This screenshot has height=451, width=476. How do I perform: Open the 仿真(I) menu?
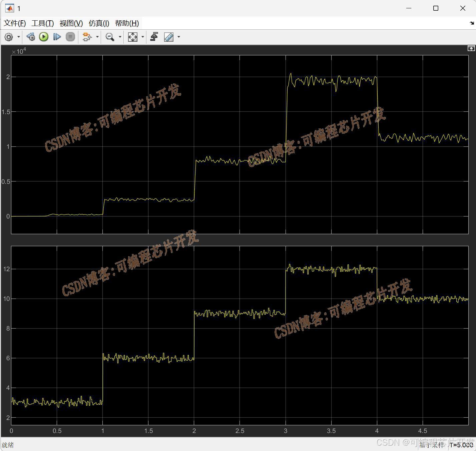coord(99,23)
